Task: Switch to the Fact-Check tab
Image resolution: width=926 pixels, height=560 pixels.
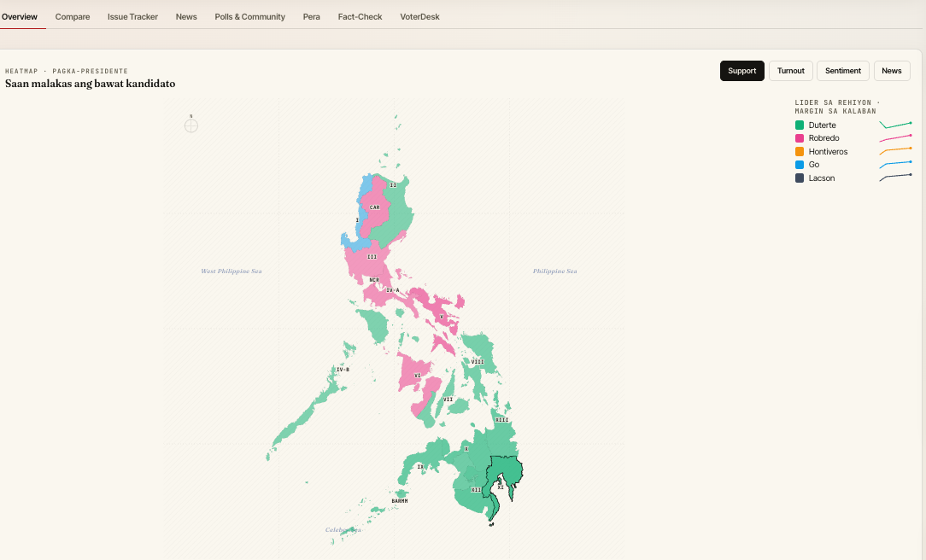Action: pos(360,16)
